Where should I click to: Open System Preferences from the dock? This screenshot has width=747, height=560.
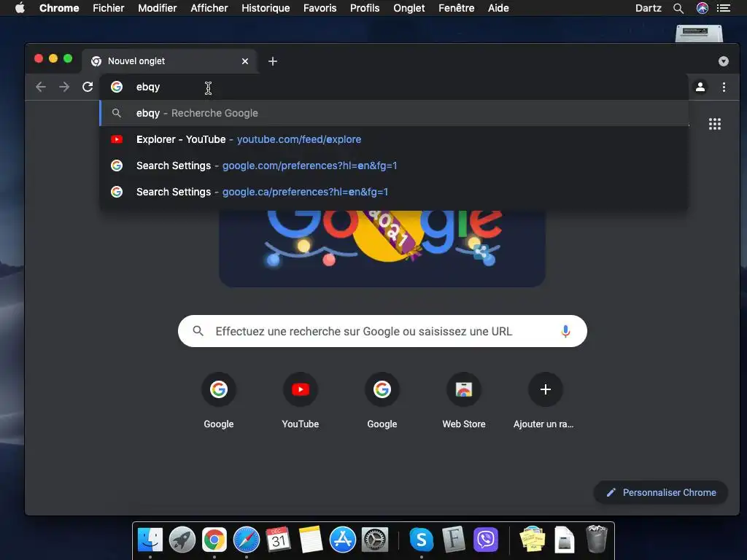point(375,539)
